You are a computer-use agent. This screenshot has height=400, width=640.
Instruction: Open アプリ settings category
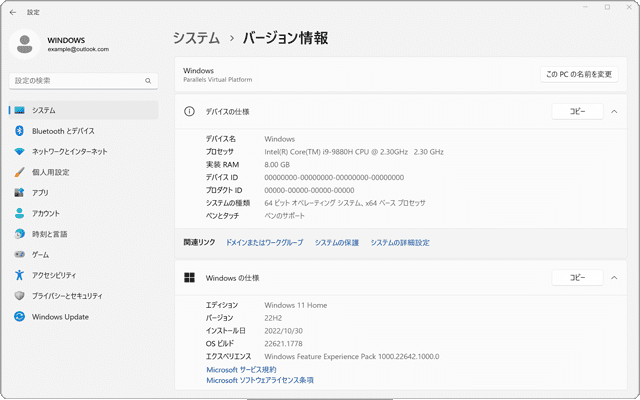[x=84, y=193]
